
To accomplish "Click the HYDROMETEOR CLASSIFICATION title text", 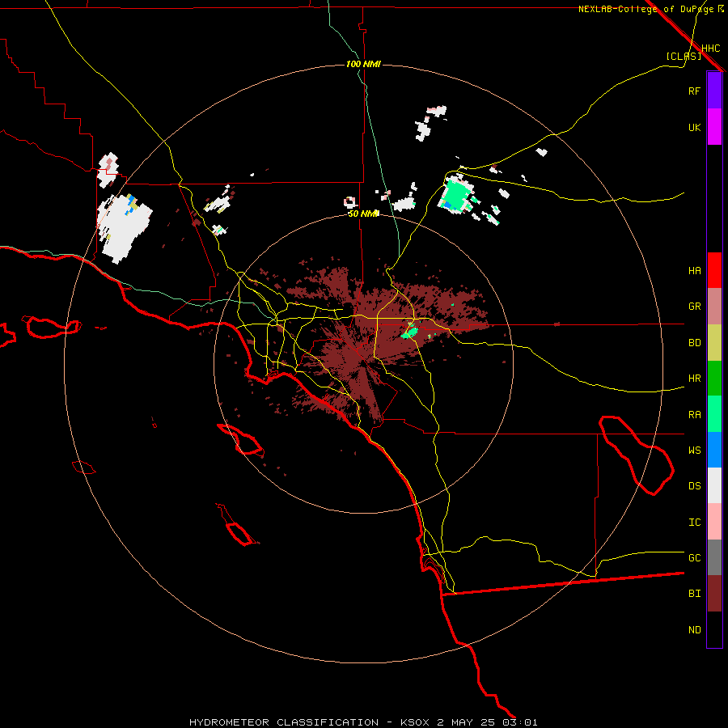I will (284, 722).
